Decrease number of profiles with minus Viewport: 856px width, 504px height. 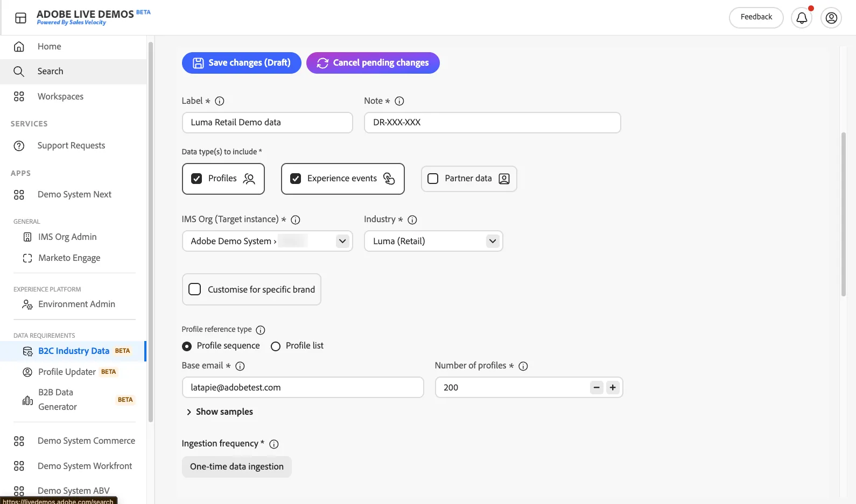(x=597, y=387)
